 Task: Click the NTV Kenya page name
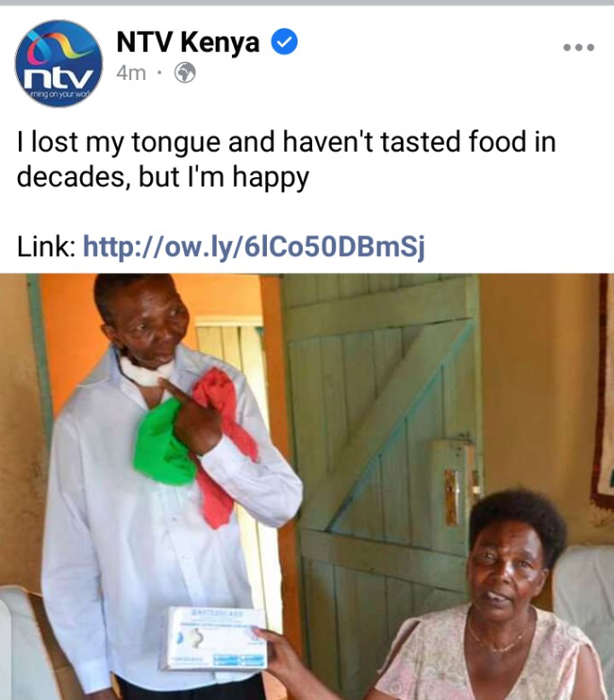click(x=188, y=42)
